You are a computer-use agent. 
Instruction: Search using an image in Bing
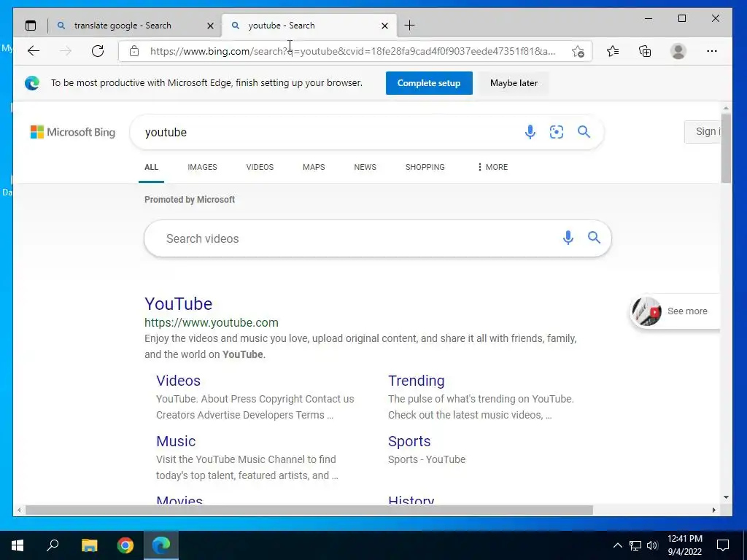pyautogui.click(x=557, y=132)
